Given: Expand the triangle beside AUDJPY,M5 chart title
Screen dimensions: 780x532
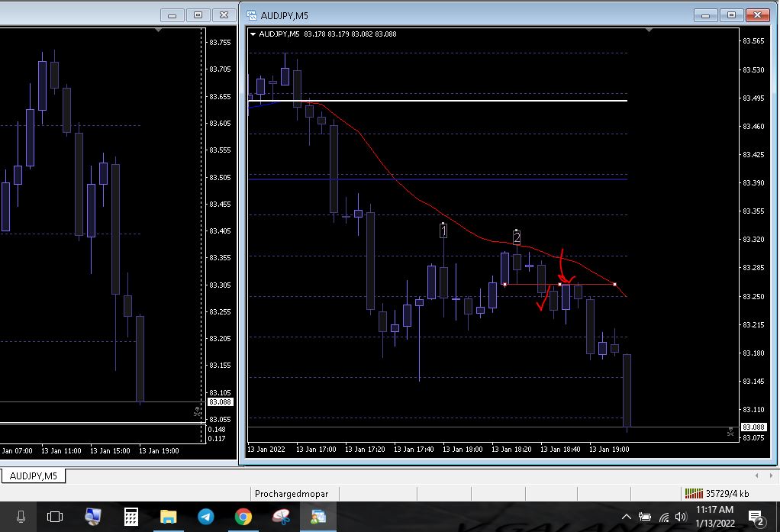Looking at the screenshot, I should tap(253, 34).
